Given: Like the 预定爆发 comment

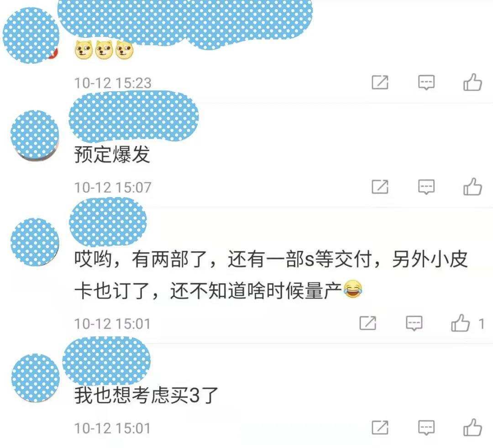Looking at the screenshot, I should 472,187.
